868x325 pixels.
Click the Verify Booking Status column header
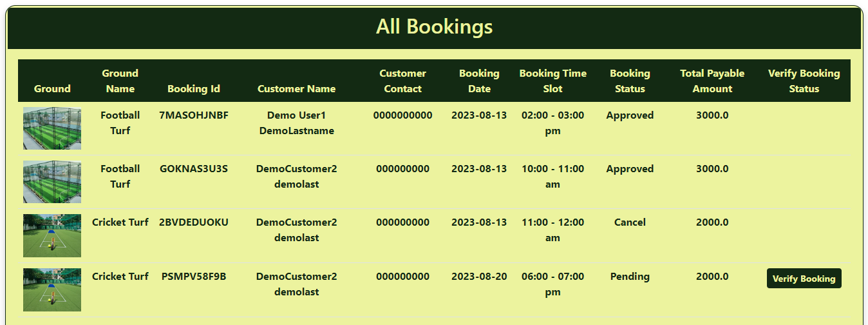[804, 81]
